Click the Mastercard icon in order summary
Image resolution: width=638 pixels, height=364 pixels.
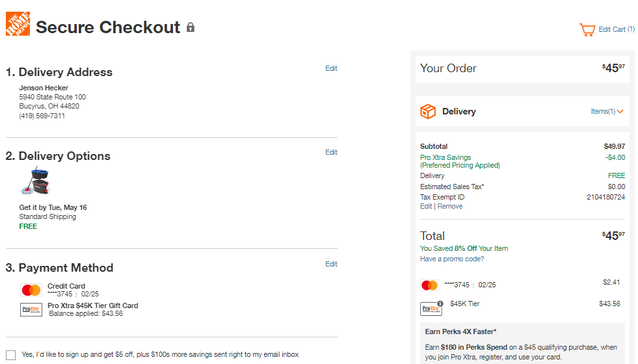click(429, 285)
